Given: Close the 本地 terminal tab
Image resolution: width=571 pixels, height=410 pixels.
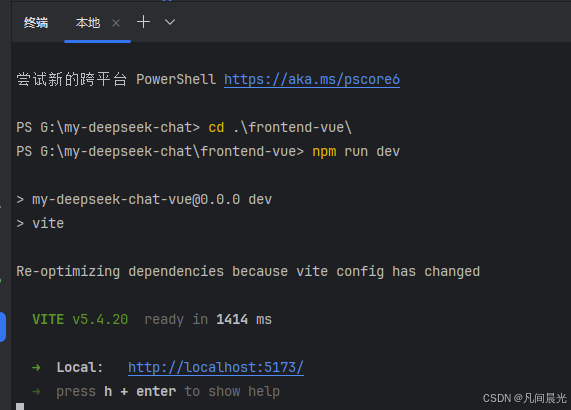Looking at the screenshot, I should [x=116, y=23].
